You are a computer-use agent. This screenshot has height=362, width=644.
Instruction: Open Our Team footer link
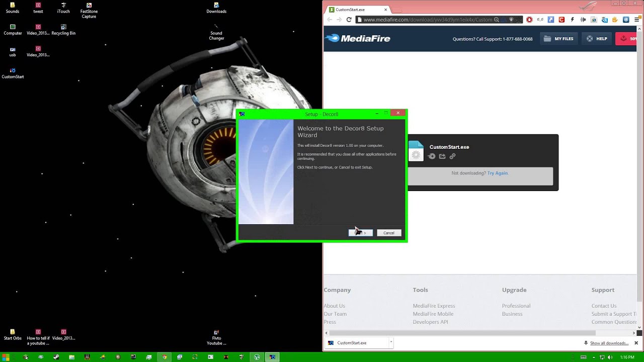click(x=335, y=314)
